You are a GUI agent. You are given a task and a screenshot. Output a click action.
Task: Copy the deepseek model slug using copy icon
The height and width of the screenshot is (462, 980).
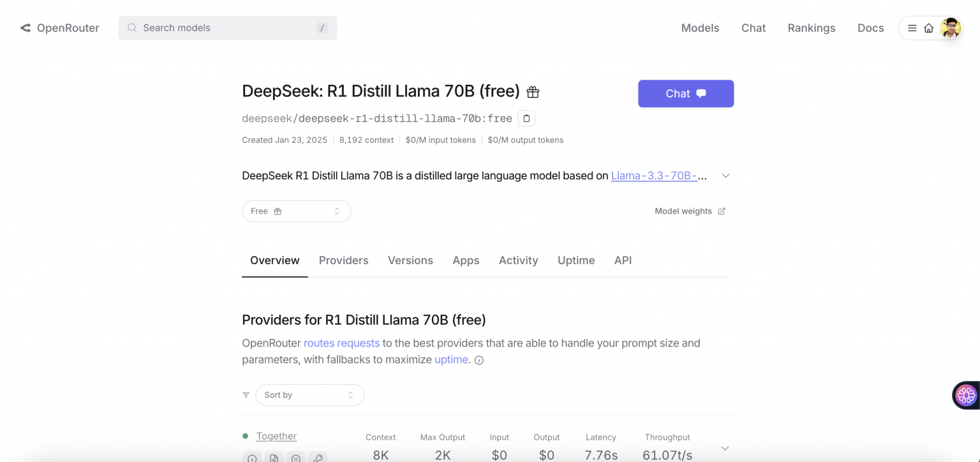(x=526, y=118)
